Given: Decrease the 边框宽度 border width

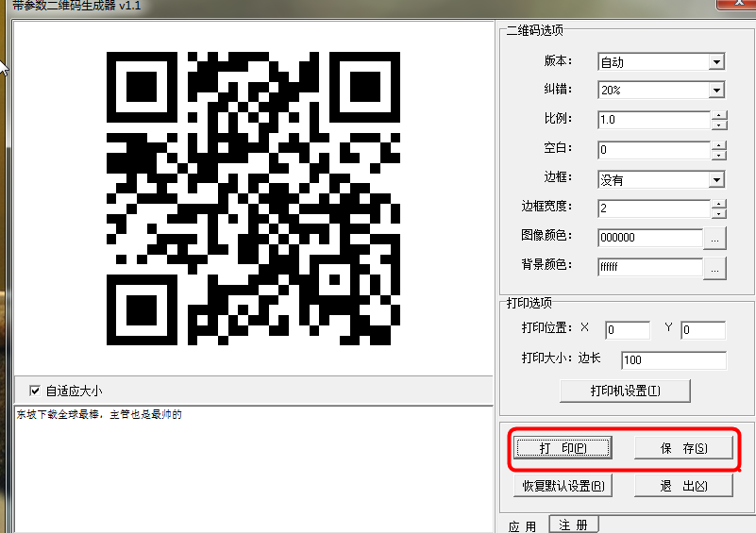Looking at the screenshot, I should (719, 213).
